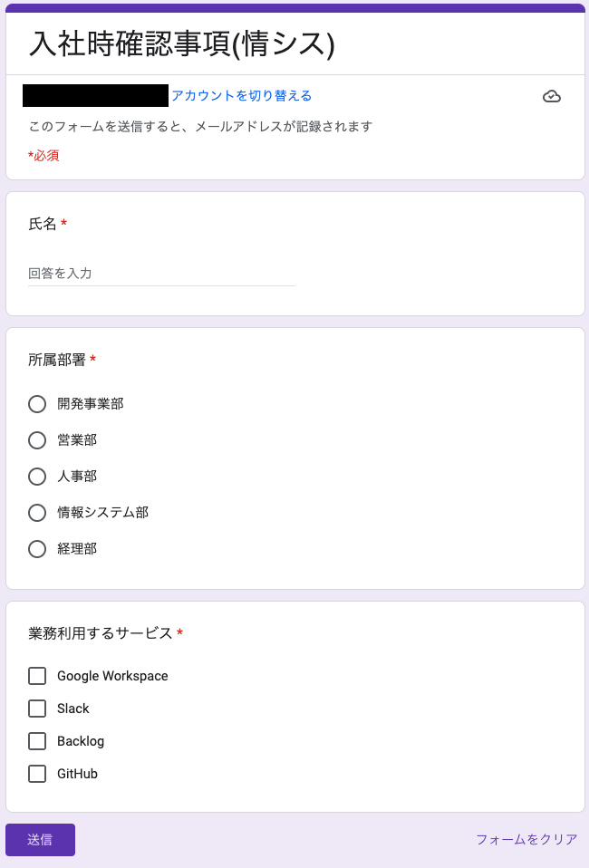
Task: Focus the 氏名 answer input field
Action: click(161, 274)
